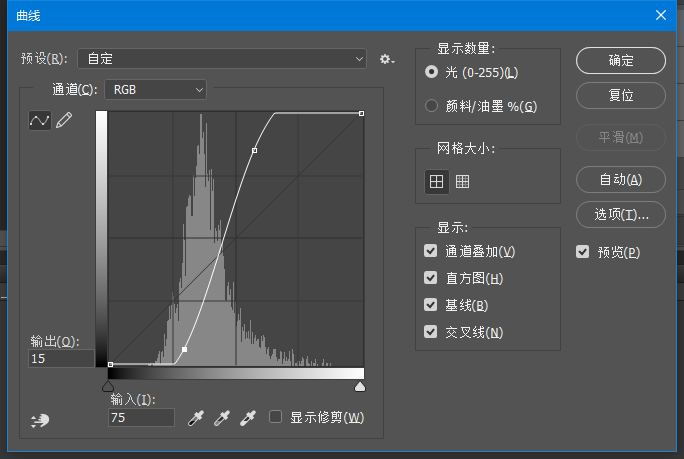Toggle 交叉线 checkbox
This screenshot has height=459, width=684.
(431, 332)
